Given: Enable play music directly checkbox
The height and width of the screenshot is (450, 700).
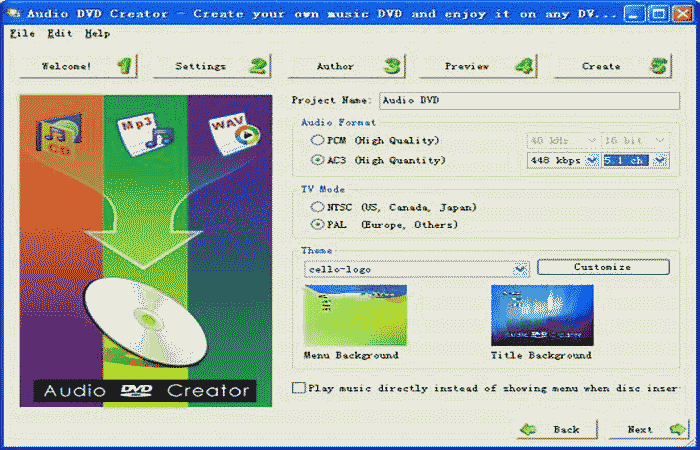Looking at the screenshot, I should click(299, 388).
